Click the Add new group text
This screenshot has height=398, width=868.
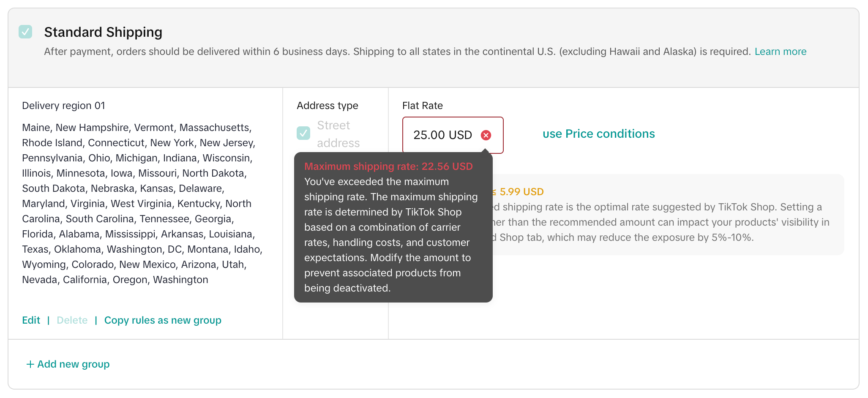coord(73,364)
